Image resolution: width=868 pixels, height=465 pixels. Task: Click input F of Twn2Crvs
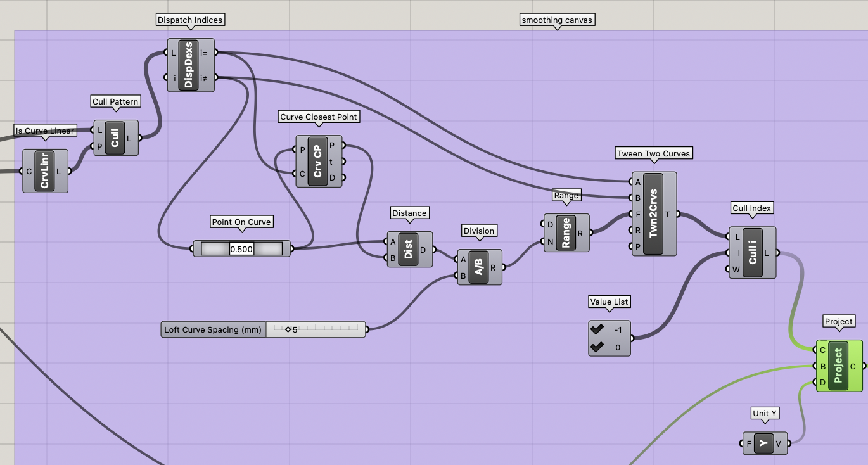(x=637, y=214)
